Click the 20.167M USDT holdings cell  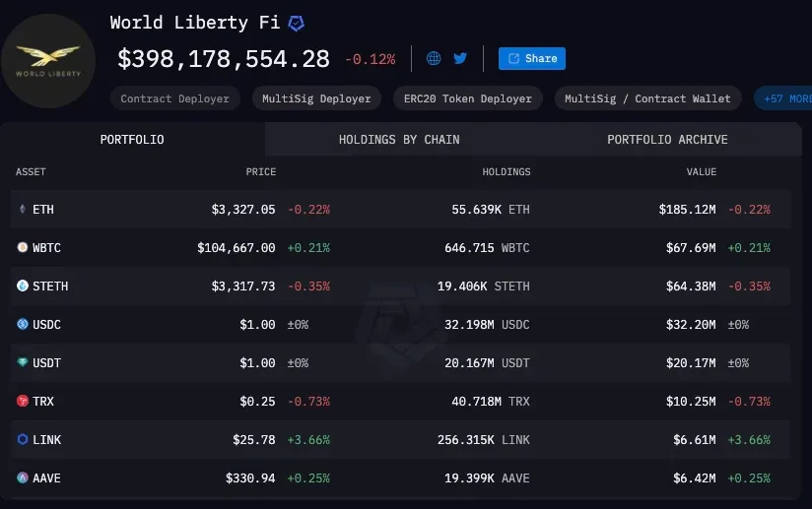coord(487,363)
